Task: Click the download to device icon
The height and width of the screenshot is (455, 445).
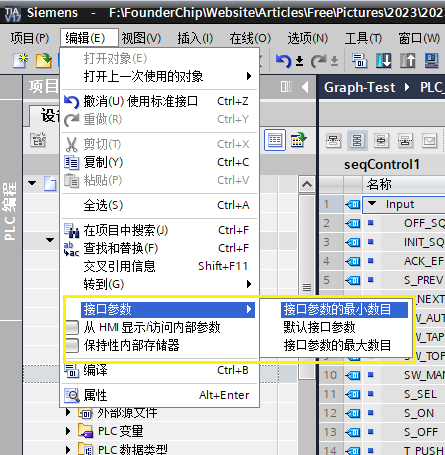Action: 384,61
